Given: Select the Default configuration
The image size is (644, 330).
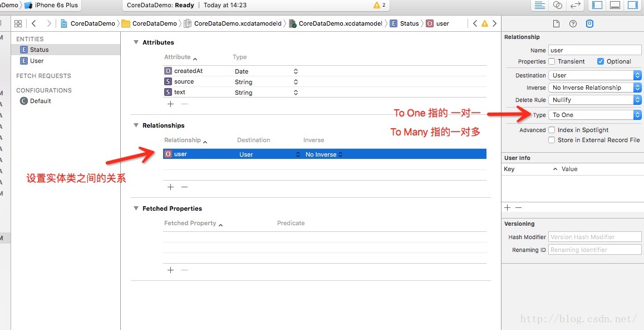Looking at the screenshot, I should point(40,101).
